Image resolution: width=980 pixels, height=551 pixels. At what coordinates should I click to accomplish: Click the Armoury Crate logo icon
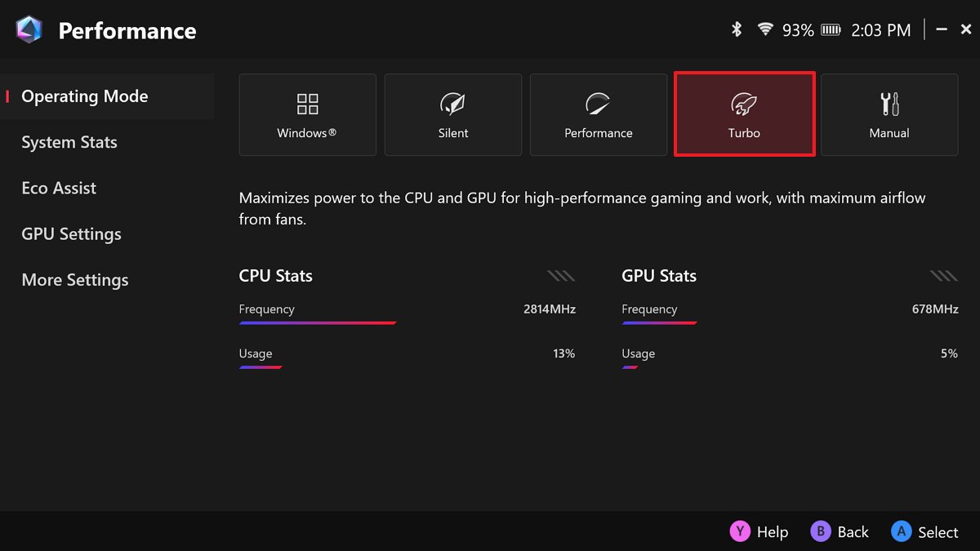(29, 30)
